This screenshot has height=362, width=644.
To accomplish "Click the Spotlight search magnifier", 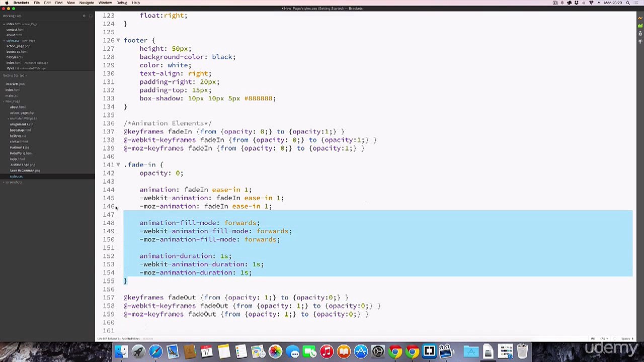I will pos(628,3).
